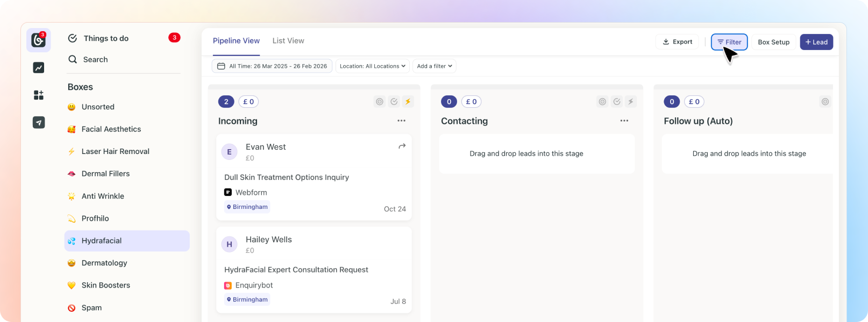
Task: Select the Unsorted box
Action: pos(127,107)
